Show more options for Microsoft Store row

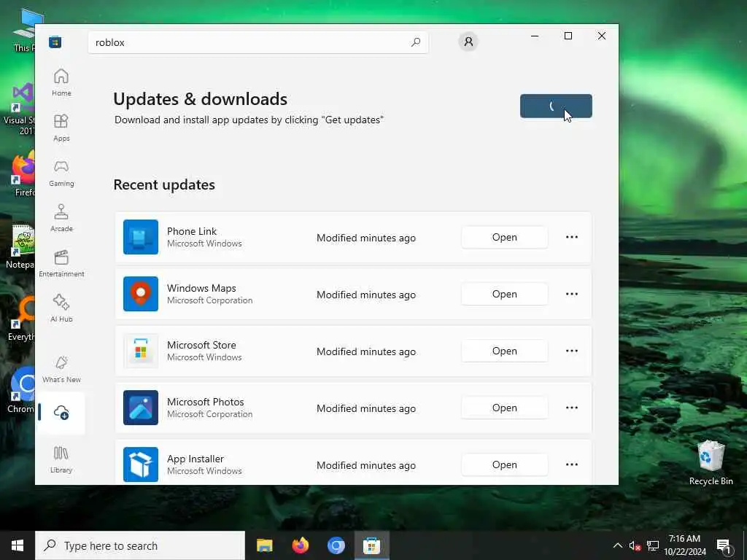(572, 351)
